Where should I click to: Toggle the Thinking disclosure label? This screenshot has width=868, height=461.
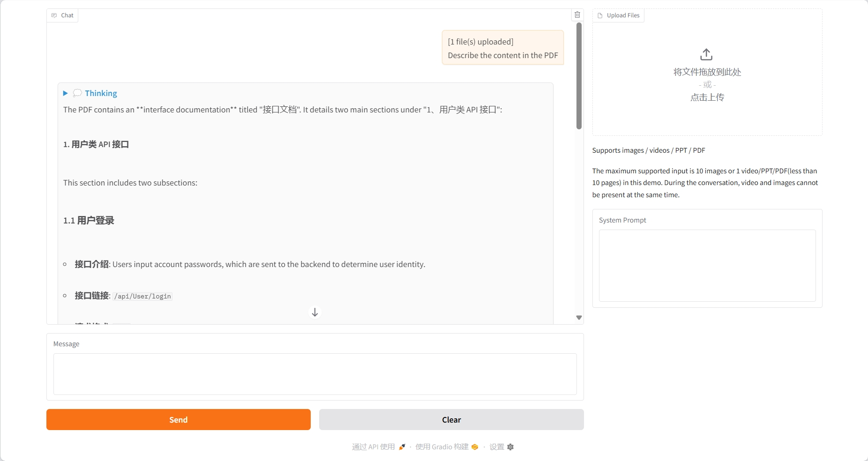101,93
